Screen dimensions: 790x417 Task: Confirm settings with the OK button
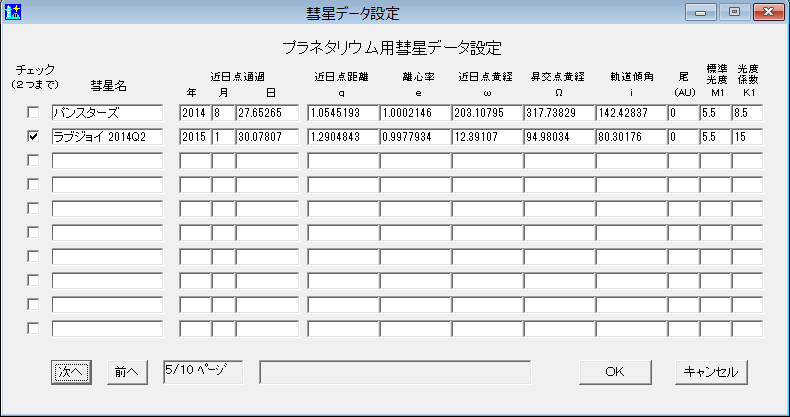[615, 371]
